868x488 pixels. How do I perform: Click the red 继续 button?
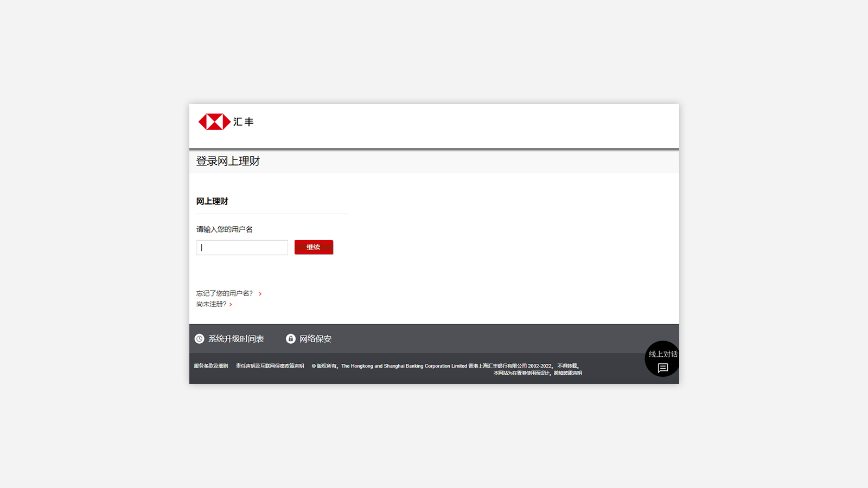tap(314, 247)
